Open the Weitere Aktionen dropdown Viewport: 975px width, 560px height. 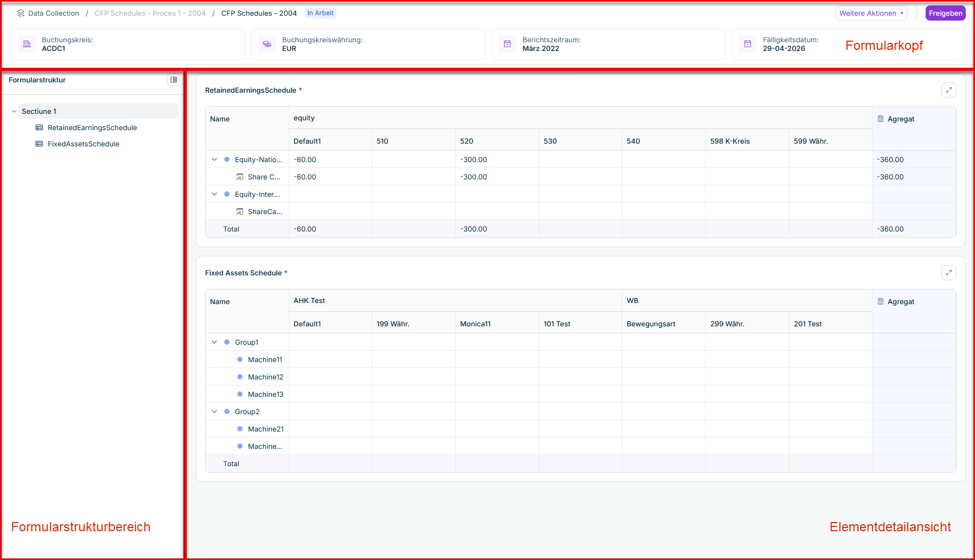(871, 13)
